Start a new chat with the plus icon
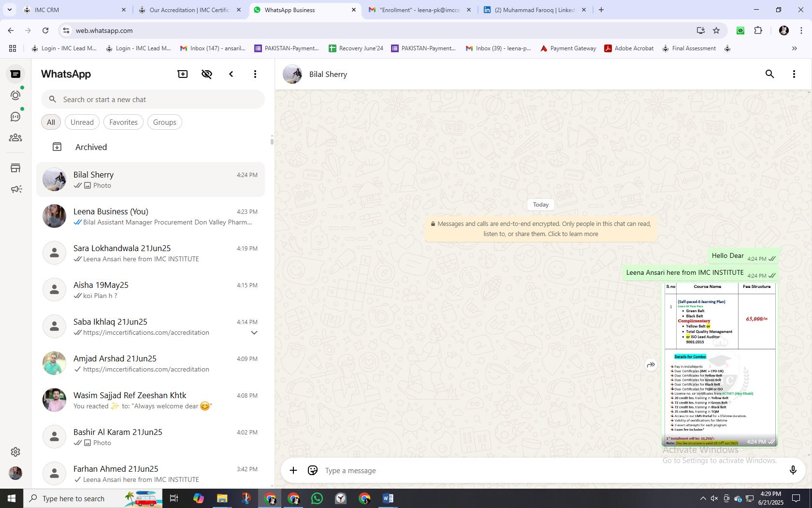Viewport: 812px width, 508px height. (x=183, y=74)
